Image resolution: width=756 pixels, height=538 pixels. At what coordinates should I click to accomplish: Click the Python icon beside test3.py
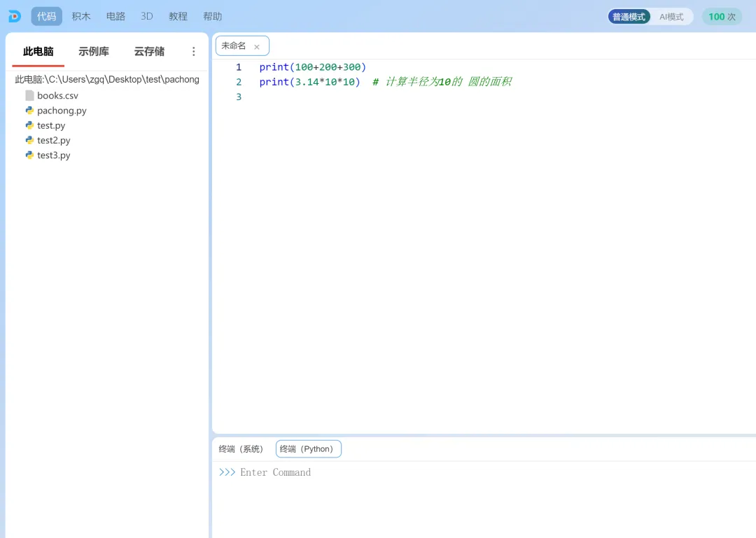29,155
